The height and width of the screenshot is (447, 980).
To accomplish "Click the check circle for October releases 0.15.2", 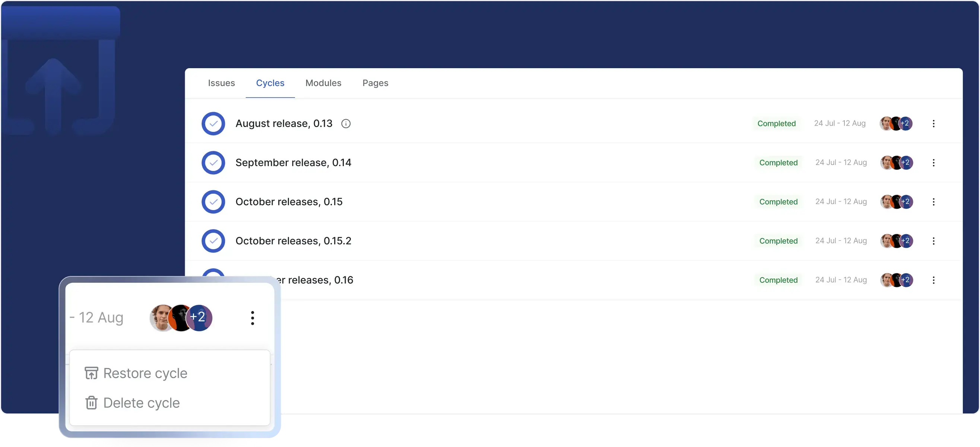I will coord(213,241).
